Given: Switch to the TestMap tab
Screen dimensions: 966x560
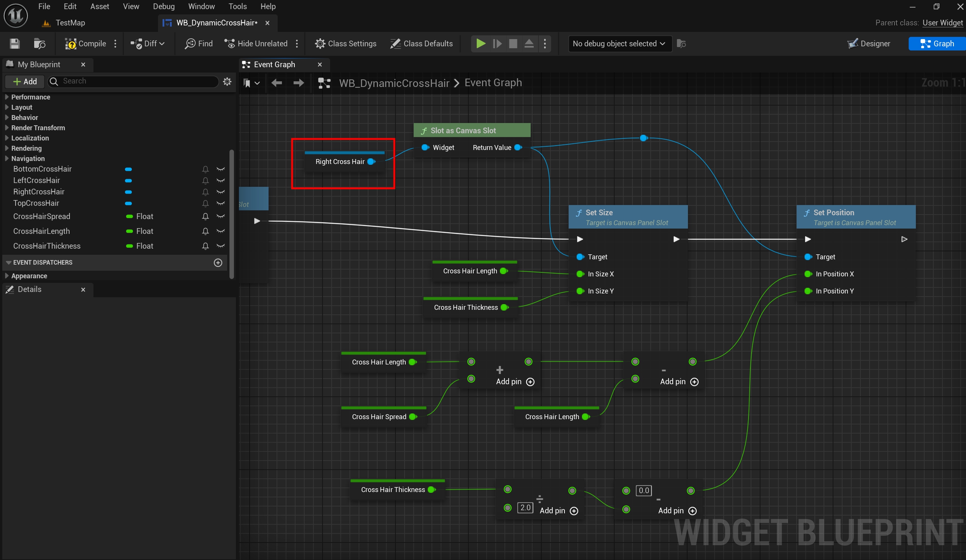Looking at the screenshot, I should 70,23.
